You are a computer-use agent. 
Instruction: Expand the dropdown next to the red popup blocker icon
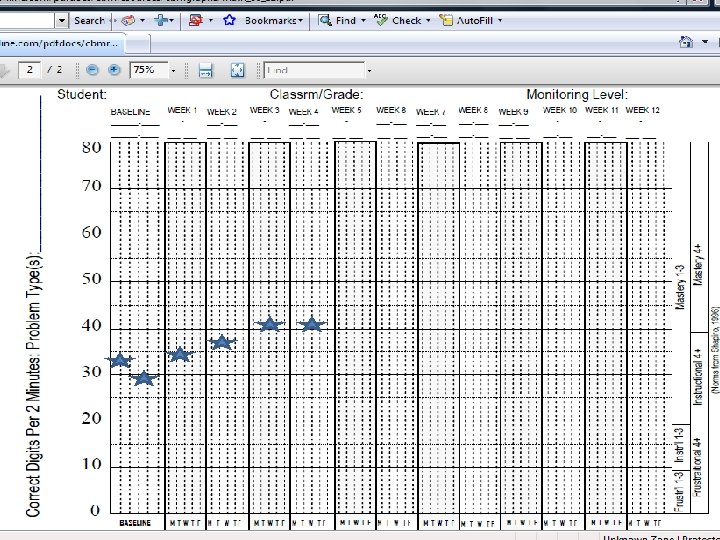tap(211, 21)
